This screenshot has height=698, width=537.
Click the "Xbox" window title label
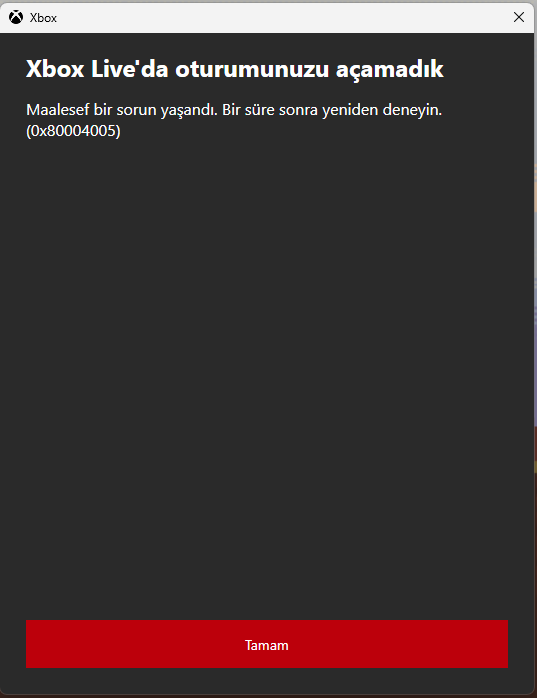click(x=43, y=18)
